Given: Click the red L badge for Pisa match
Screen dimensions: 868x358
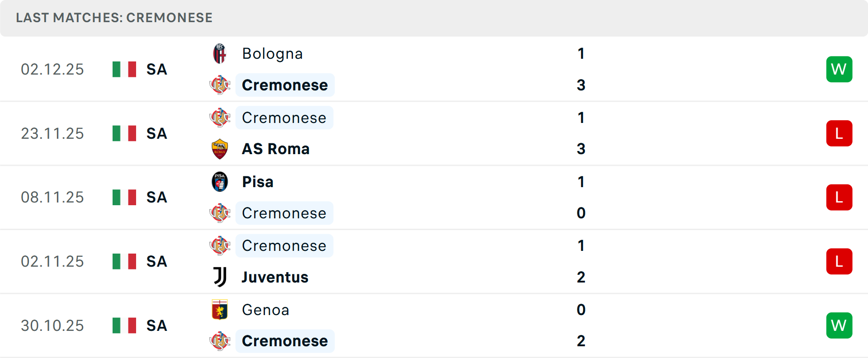Looking at the screenshot, I should (839, 198).
